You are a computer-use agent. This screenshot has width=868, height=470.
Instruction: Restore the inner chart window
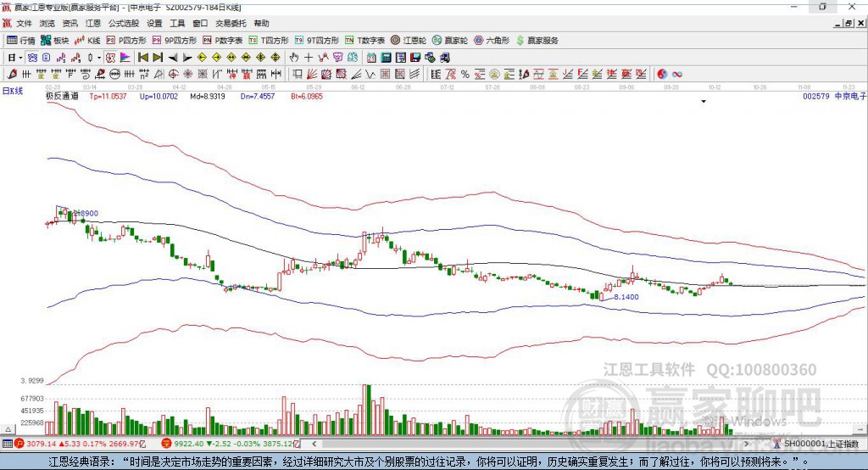[849, 23]
